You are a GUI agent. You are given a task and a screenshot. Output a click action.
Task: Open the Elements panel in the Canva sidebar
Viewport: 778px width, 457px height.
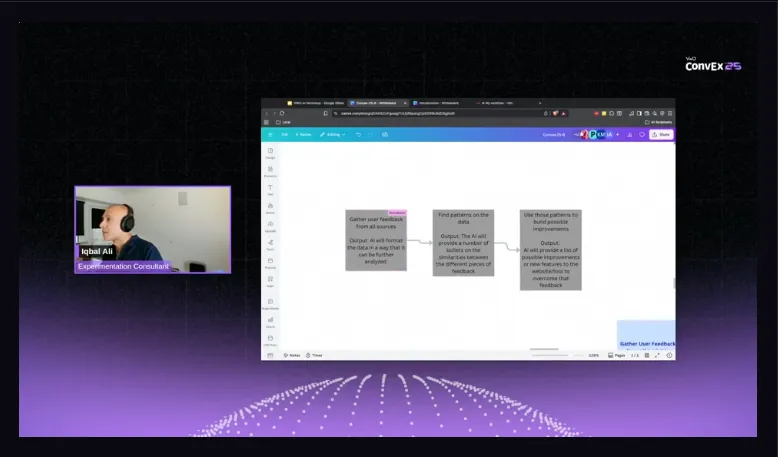tap(270, 171)
